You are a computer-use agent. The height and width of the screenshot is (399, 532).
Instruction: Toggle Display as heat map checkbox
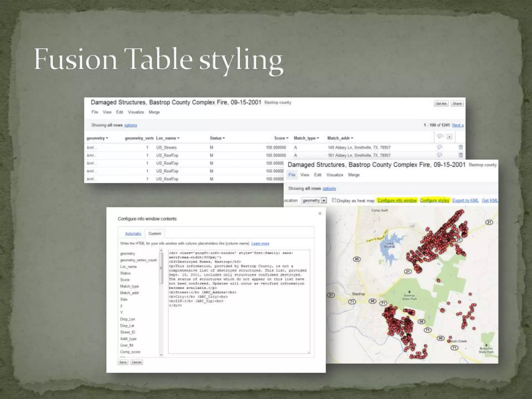point(334,200)
